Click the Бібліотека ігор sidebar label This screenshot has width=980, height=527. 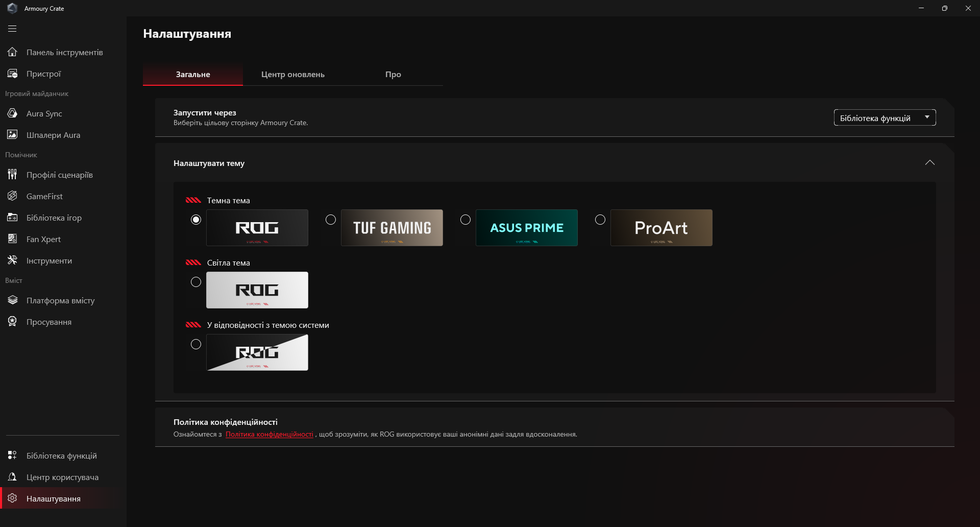(x=54, y=218)
